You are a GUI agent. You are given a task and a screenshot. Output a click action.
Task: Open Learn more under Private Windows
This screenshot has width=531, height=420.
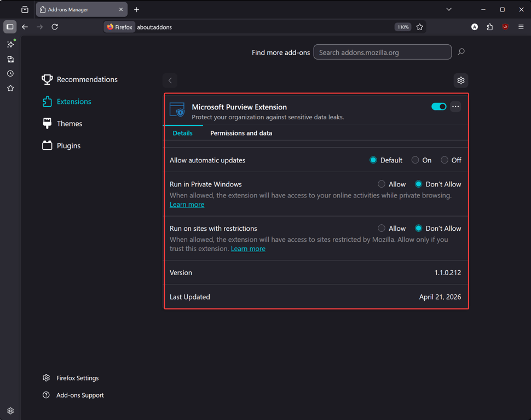click(x=187, y=205)
